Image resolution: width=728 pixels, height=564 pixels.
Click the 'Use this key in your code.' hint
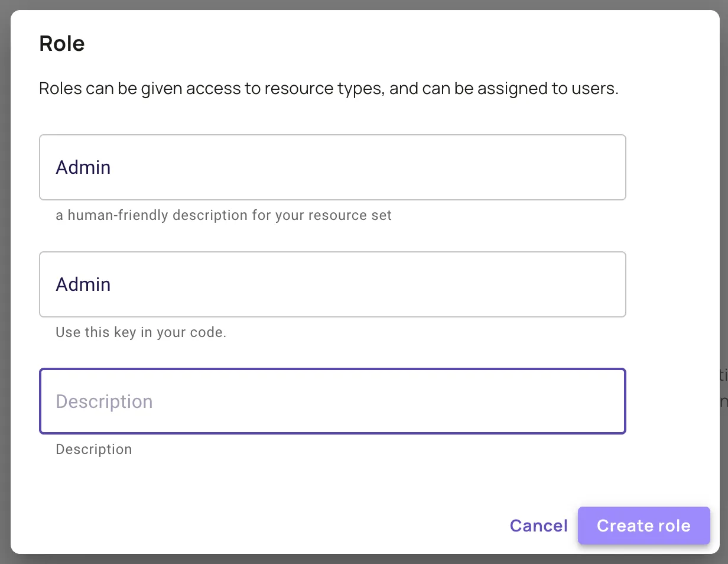(x=141, y=332)
